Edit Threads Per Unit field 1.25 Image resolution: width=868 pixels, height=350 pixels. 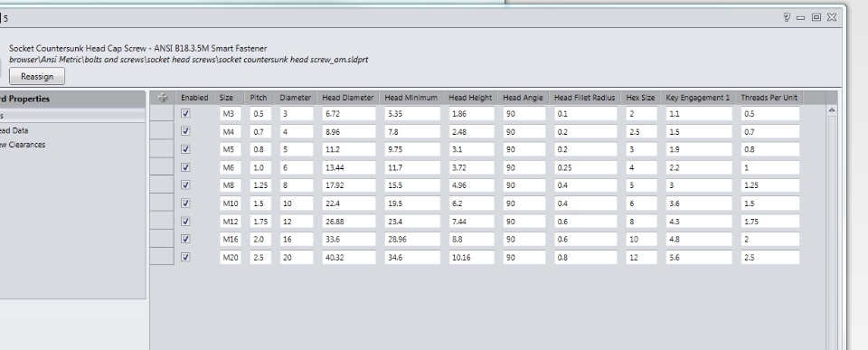(770, 185)
